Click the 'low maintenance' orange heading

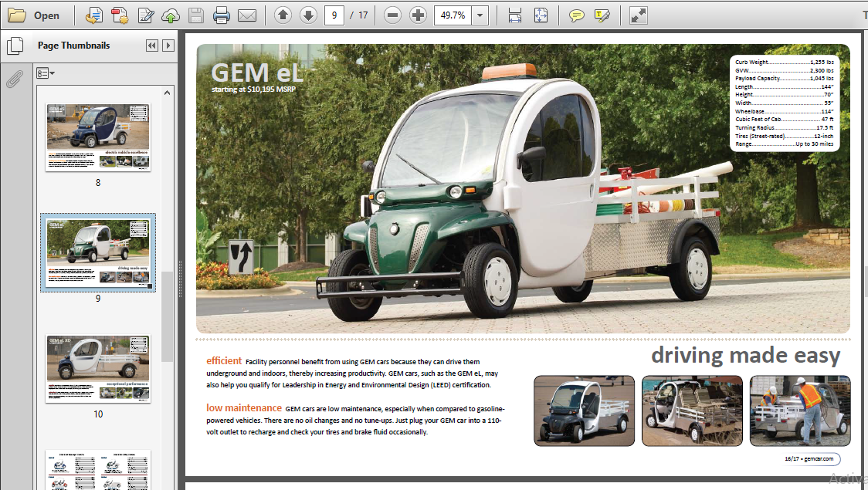coord(244,407)
